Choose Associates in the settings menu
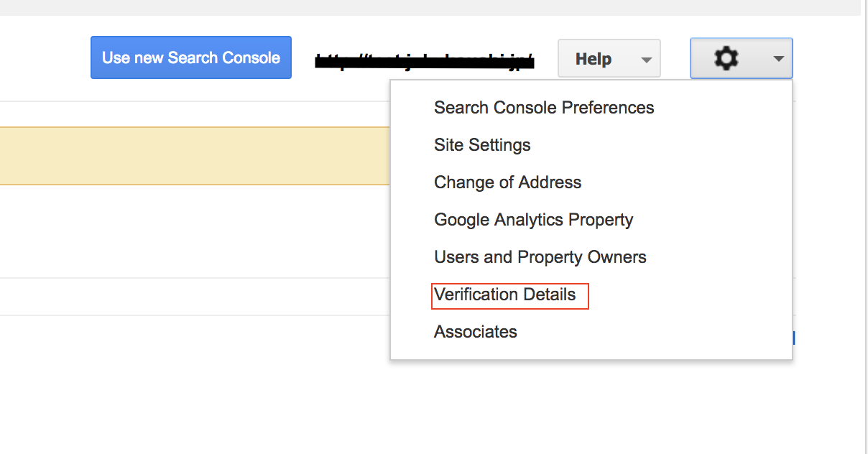868x454 pixels. (x=476, y=332)
